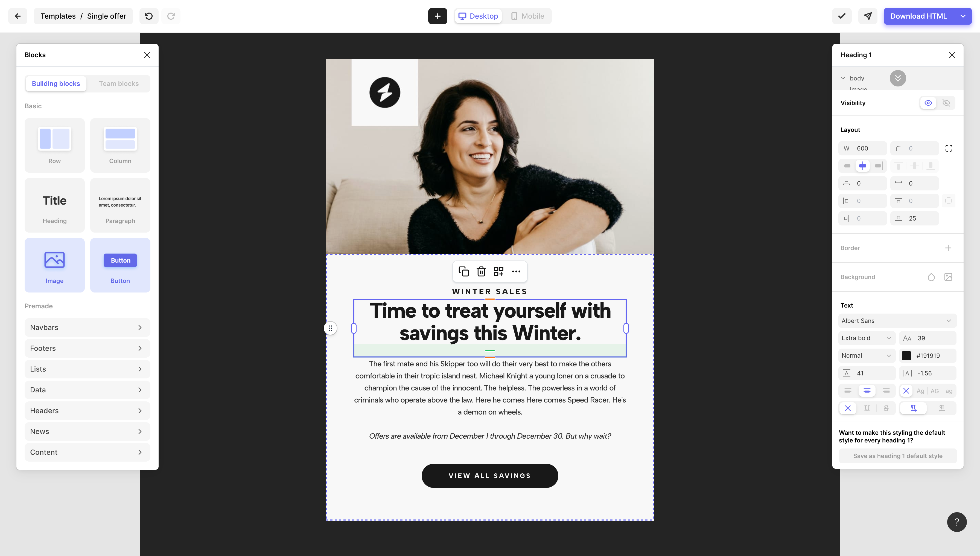The height and width of the screenshot is (556, 980).
Task: Delete heading using the trash icon
Action: click(x=481, y=271)
